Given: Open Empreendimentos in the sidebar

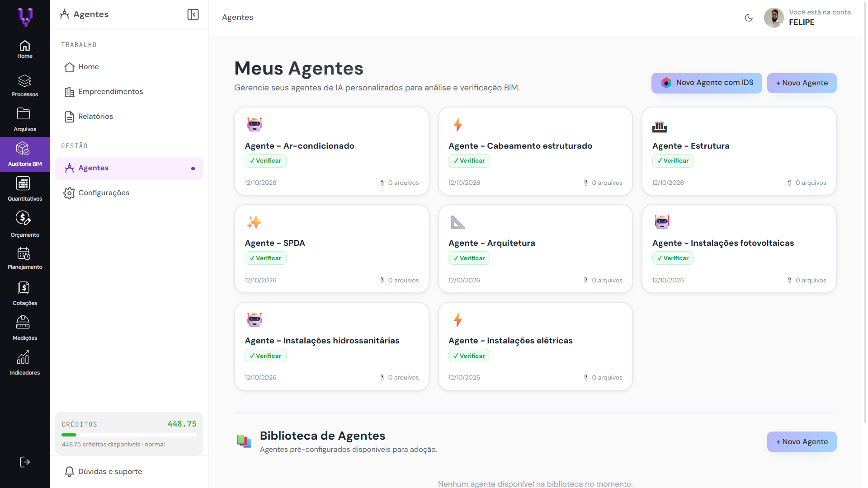Looking at the screenshot, I should pyautogui.click(x=129, y=92).
